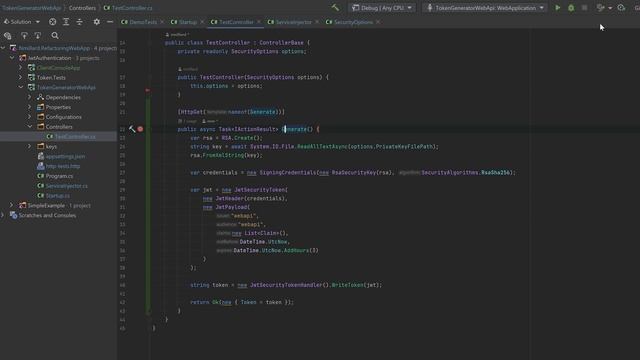
Task: Select ServiceInjector.cs in the Solution tree
Action: pyautogui.click(x=67, y=186)
